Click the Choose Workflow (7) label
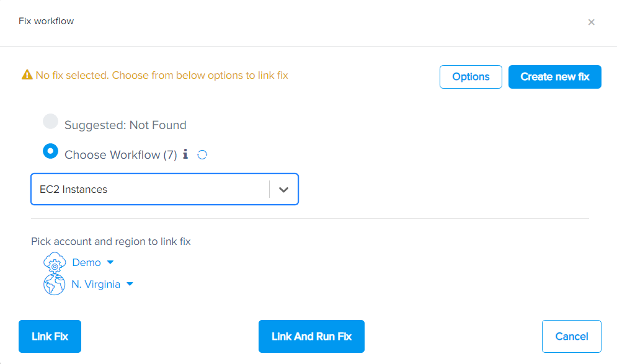Viewport: 617px width, 364px height. 121,155
